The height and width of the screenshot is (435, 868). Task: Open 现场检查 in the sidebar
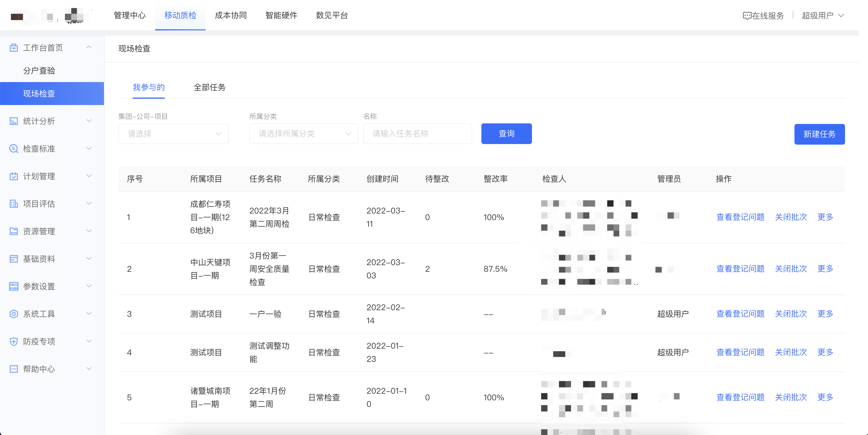click(52, 94)
